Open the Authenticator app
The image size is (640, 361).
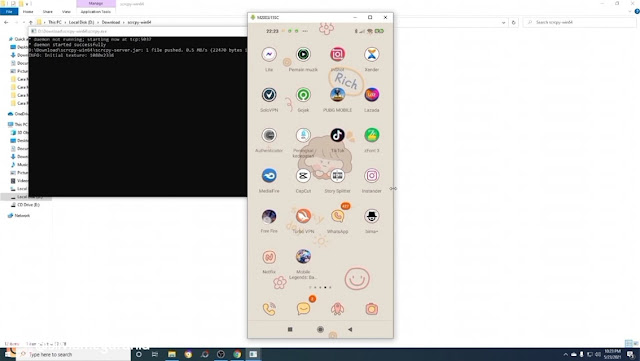[269, 135]
